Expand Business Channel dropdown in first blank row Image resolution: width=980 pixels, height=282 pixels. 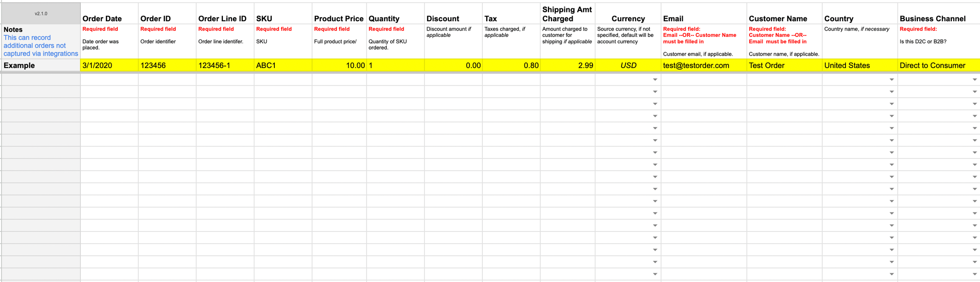pos(974,80)
